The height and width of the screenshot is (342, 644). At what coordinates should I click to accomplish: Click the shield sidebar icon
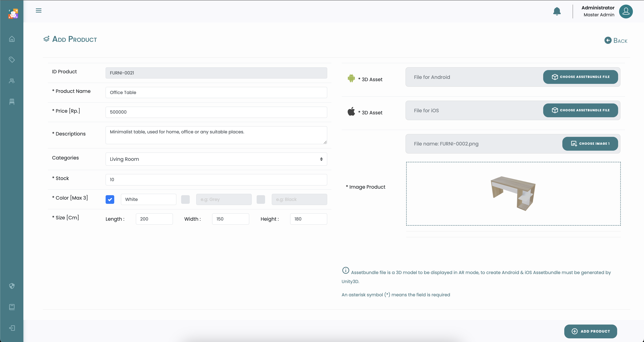[12, 286]
